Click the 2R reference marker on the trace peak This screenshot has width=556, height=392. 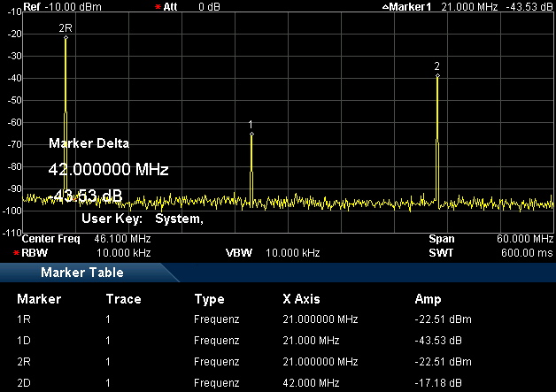click(x=66, y=38)
